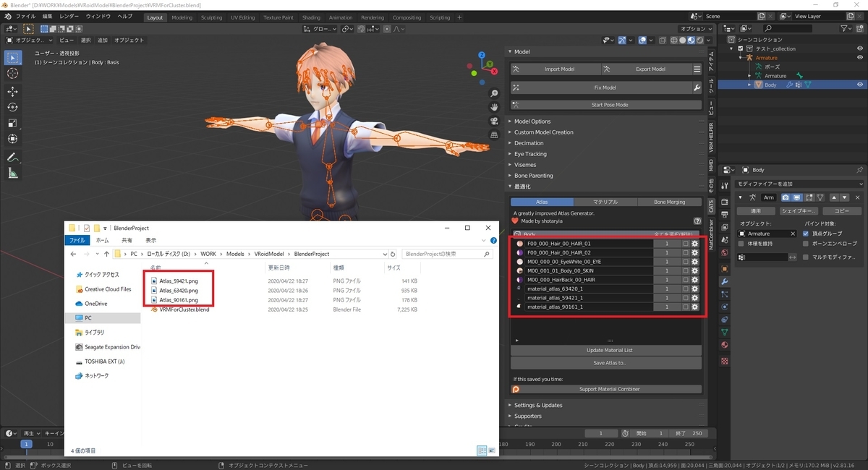This screenshot has height=470, width=868.
Task: Switch to the Bone Merging tab
Action: (669, 202)
